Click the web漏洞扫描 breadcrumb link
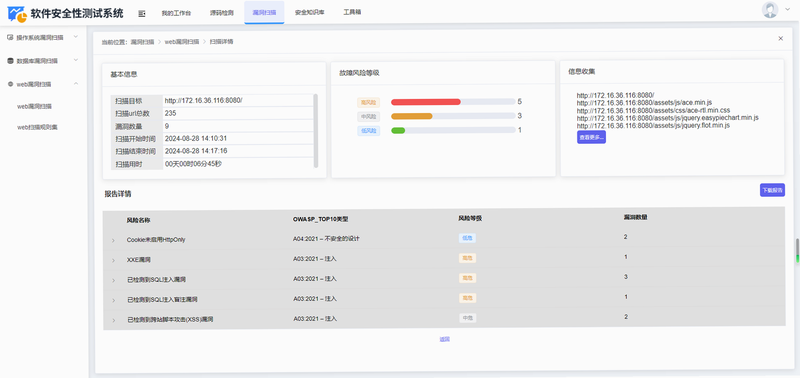 coord(182,42)
